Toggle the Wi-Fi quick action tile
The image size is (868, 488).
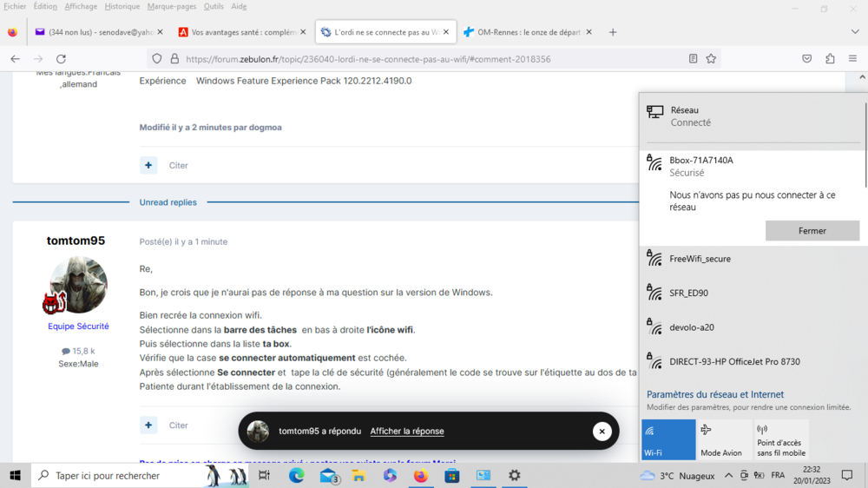pyautogui.click(x=668, y=439)
